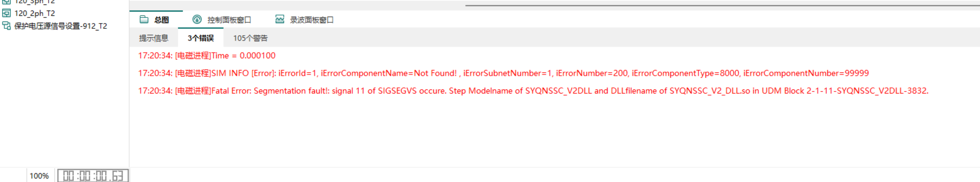The height and width of the screenshot is (182, 980).
Task: Click the Fatal Error Segmentation fault message
Action: pyautogui.click(x=533, y=91)
